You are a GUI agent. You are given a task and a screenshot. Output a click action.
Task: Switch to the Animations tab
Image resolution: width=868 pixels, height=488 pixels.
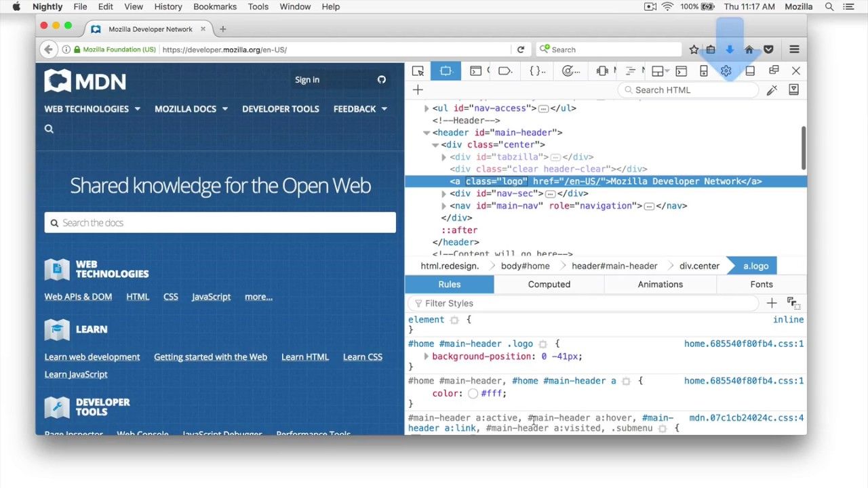[x=660, y=285]
